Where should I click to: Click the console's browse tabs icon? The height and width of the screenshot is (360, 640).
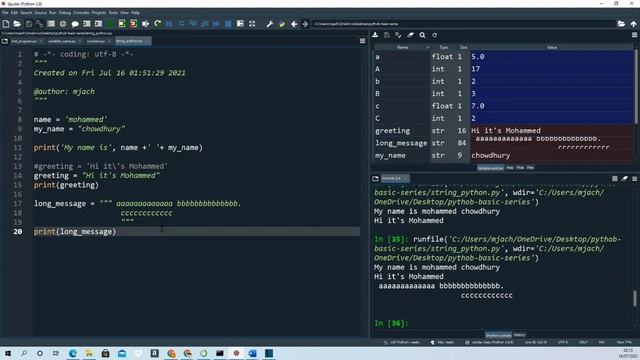point(376,178)
